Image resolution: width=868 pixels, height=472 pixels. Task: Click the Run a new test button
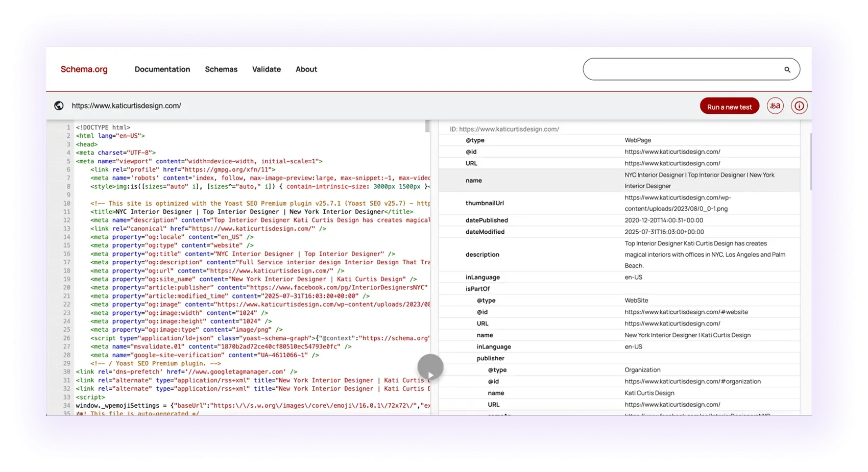(x=730, y=106)
